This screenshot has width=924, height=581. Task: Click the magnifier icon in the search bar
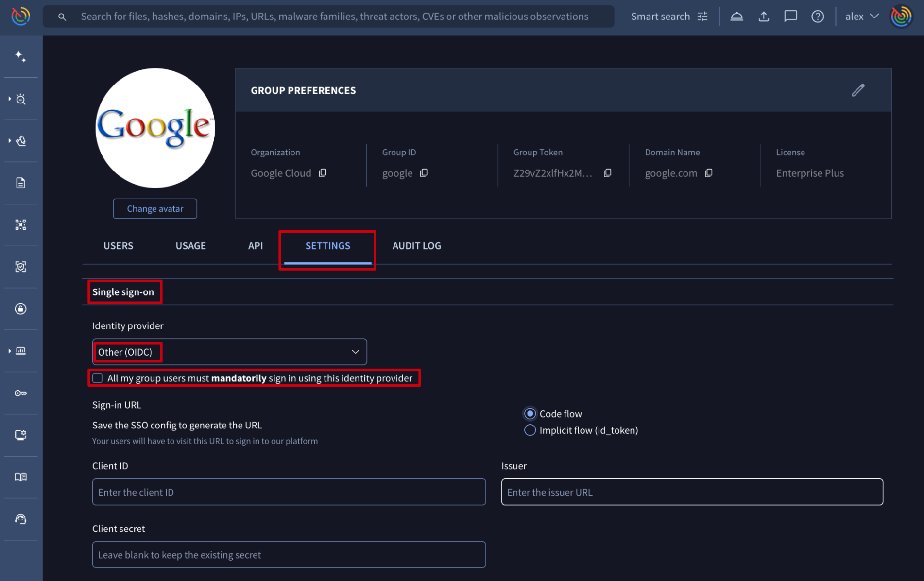[62, 17]
